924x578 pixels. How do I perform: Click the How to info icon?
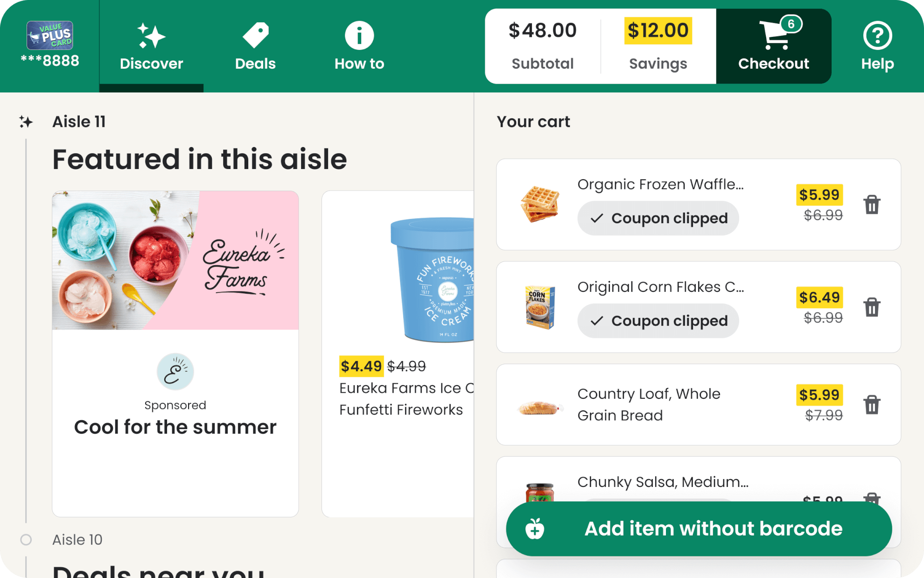tap(359, 35)
